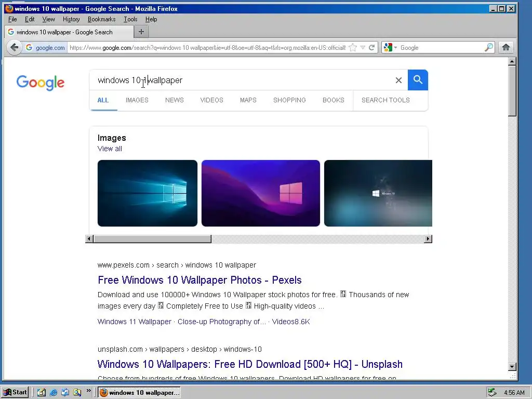Switch to the BOOKS results tab

coord(334,100)
